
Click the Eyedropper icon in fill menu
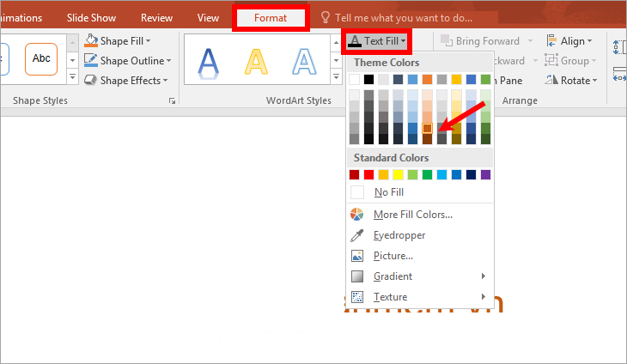point(357,235)
